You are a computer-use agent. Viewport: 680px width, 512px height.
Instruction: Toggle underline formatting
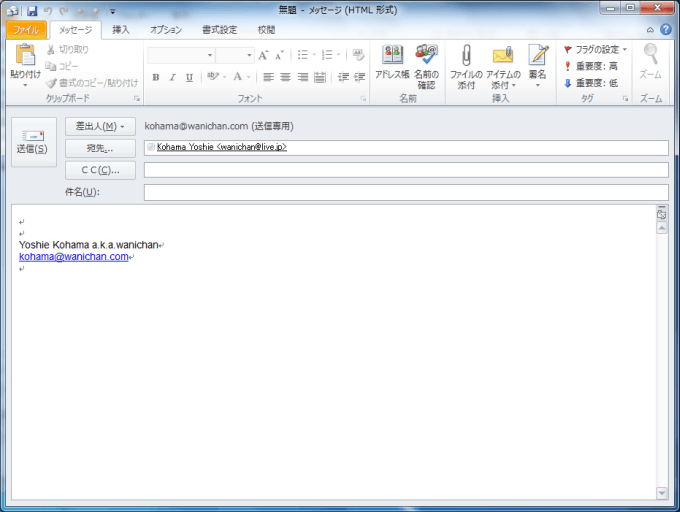[189, 77]
